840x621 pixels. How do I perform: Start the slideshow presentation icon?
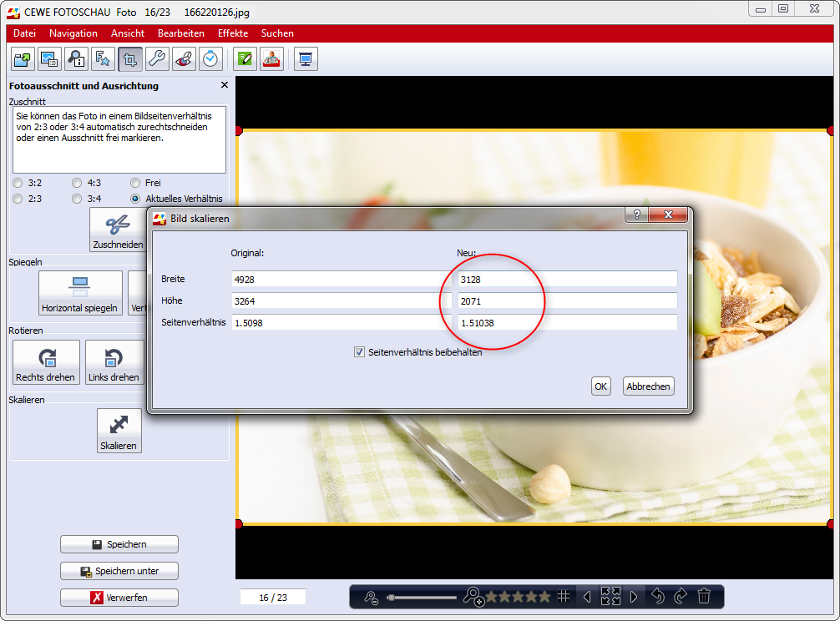pos(306,59)
